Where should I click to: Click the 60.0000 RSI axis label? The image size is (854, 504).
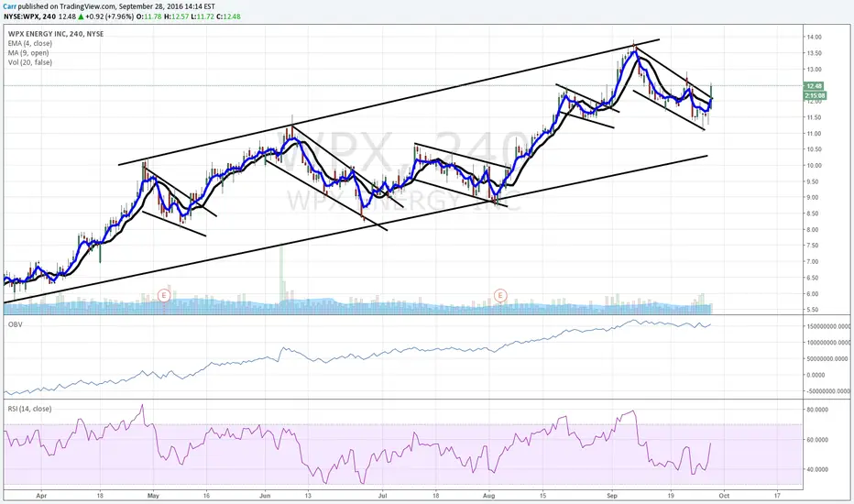(x=817, y=440)
